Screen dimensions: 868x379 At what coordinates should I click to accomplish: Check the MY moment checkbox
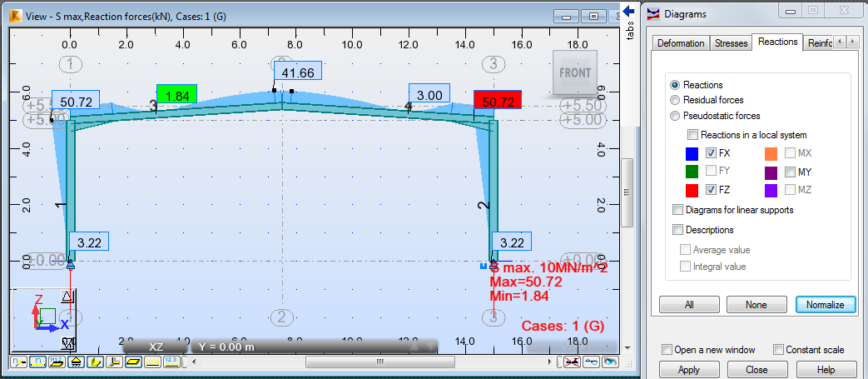point(790,172)
